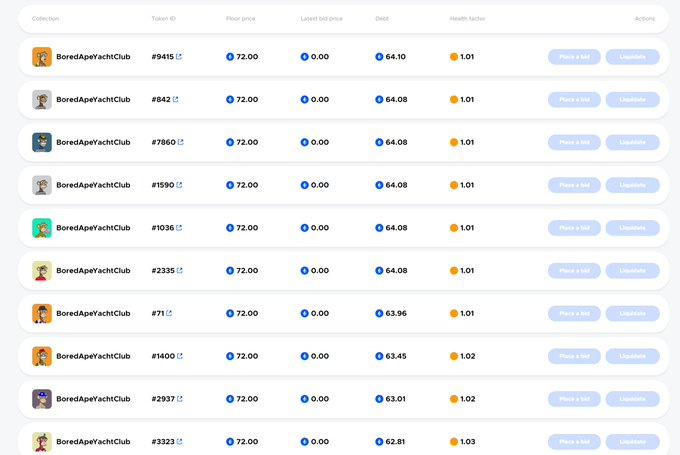Liquidate token #842
This screenshot has width=680, height=455.
[x=632, y=99]
